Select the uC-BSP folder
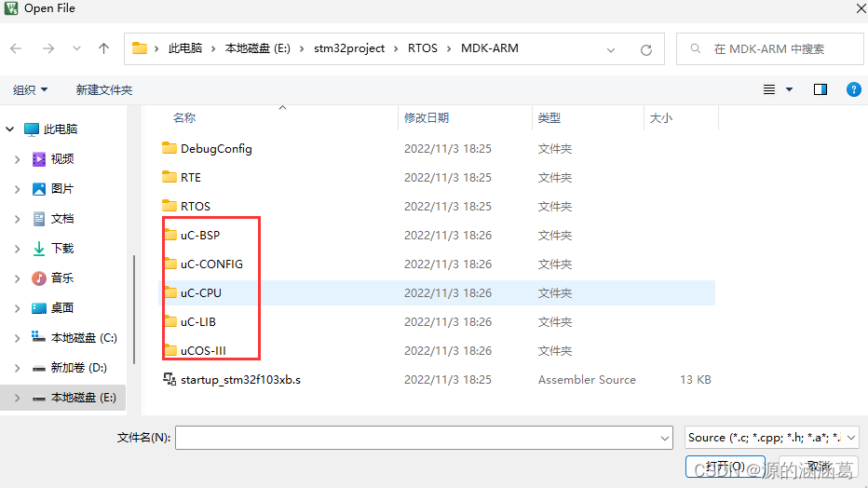 pos(200,235)
